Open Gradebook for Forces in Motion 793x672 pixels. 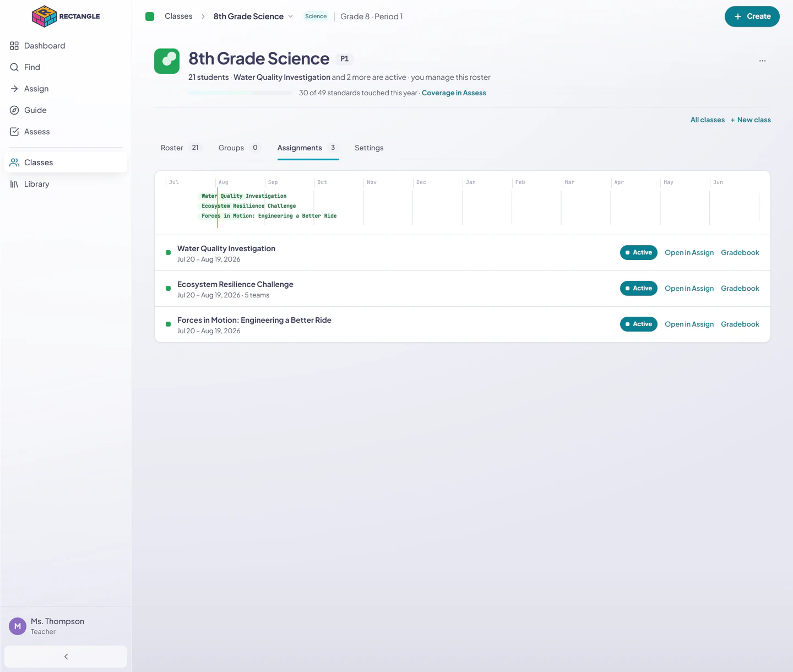[x=740, y=324]
